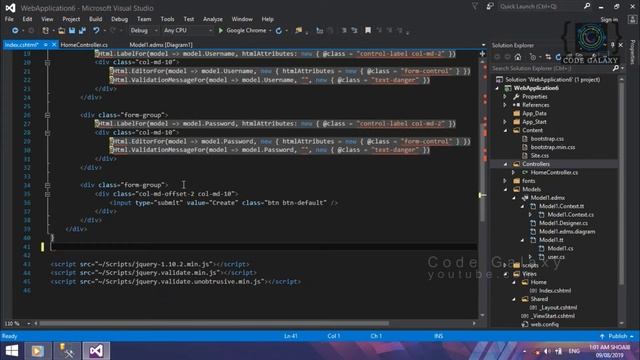Image resolution: width=640 pixels, height=360 pixels.
Task: Open the File menu
Action: coord(9,19)
